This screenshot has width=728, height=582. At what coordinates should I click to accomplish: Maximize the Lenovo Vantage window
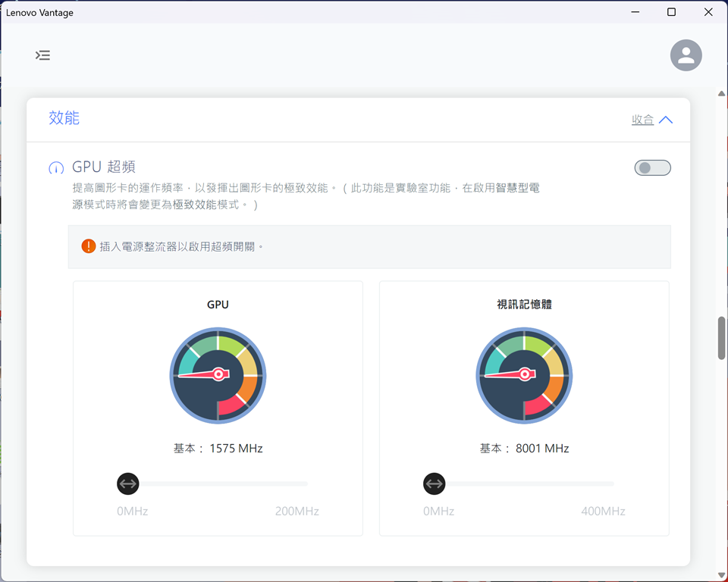click(671, 12)
